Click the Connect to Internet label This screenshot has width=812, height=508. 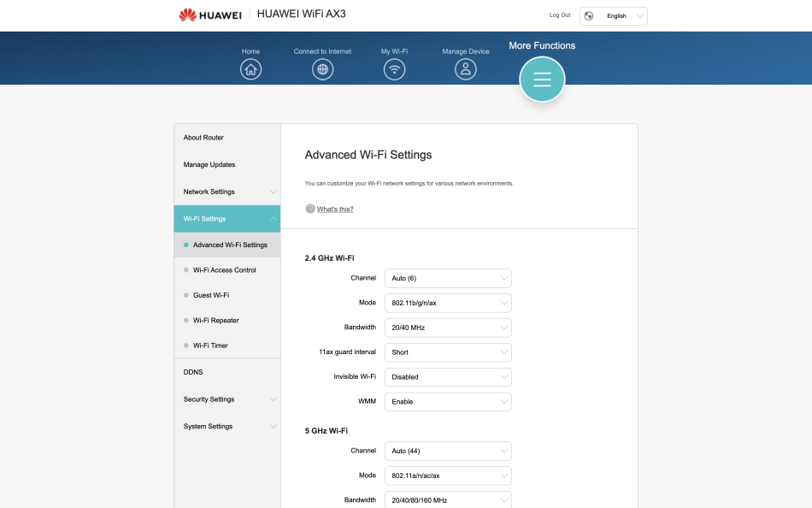pyautogui.click(x=322, y=51)
